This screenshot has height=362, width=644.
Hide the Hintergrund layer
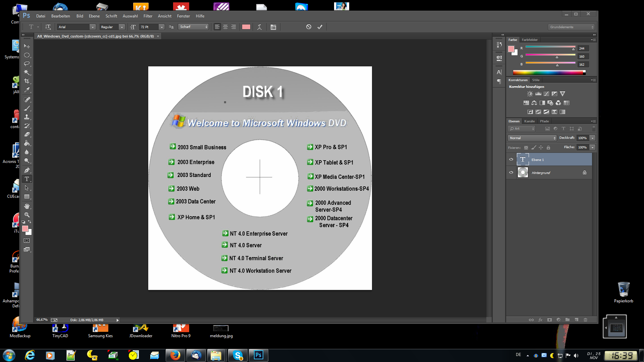click(x=511, y=173)
